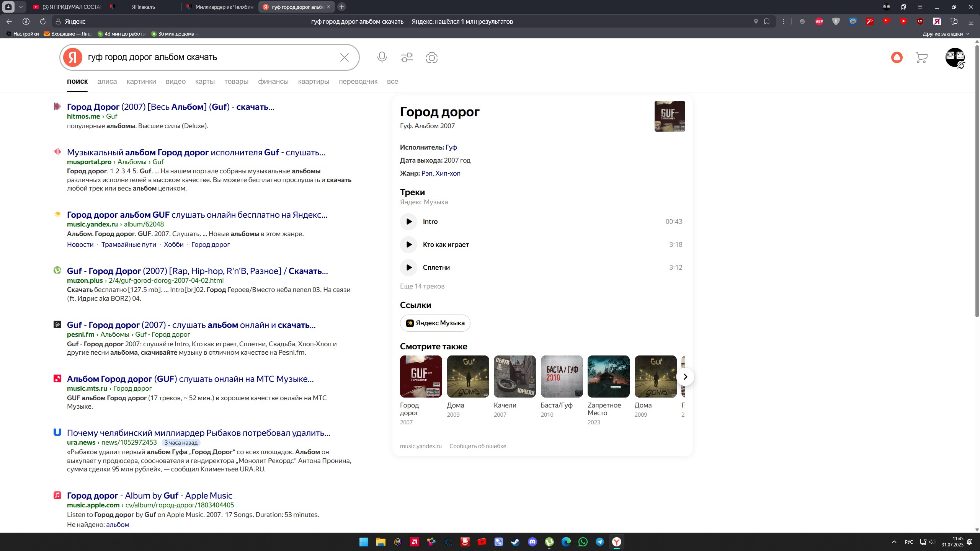Show site connection lock info
Viewport: 980px width, 551px height.
(58, 21)
